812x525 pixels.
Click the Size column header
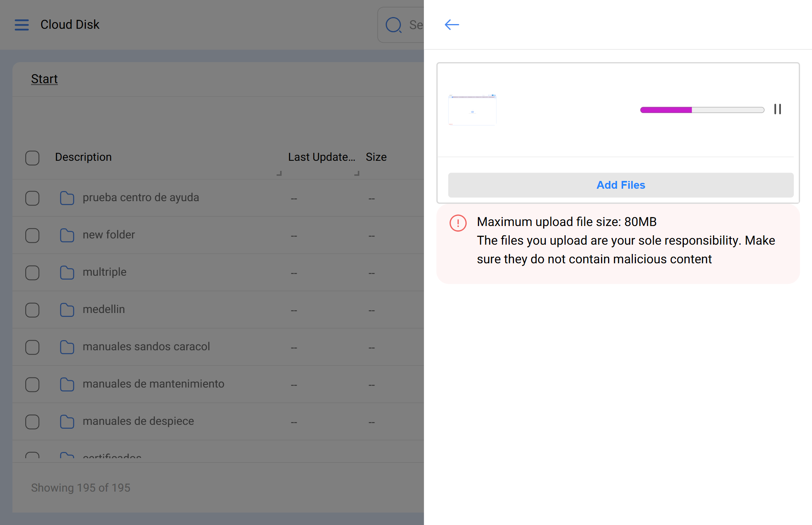(x=376, y=157)
